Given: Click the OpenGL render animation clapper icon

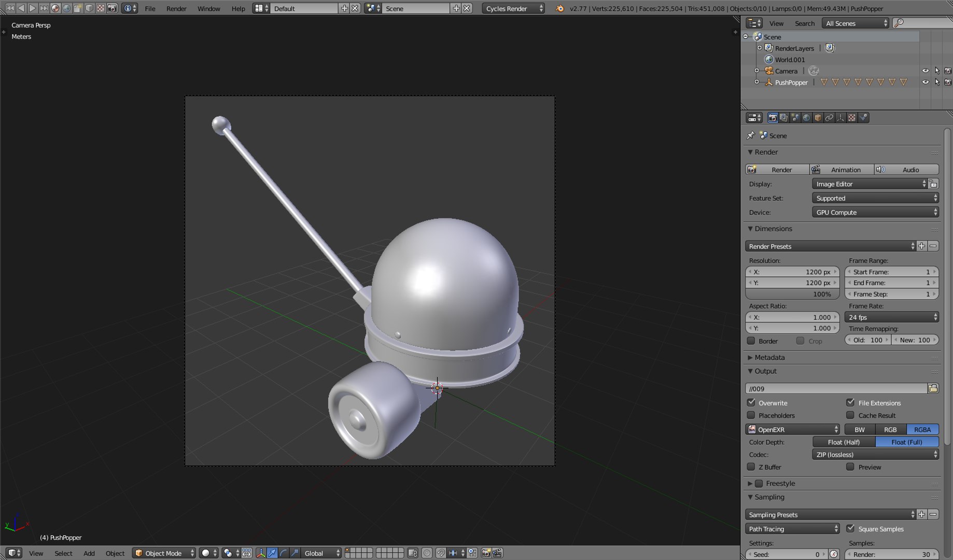Looking at the screenshot, I should point(497,553).
